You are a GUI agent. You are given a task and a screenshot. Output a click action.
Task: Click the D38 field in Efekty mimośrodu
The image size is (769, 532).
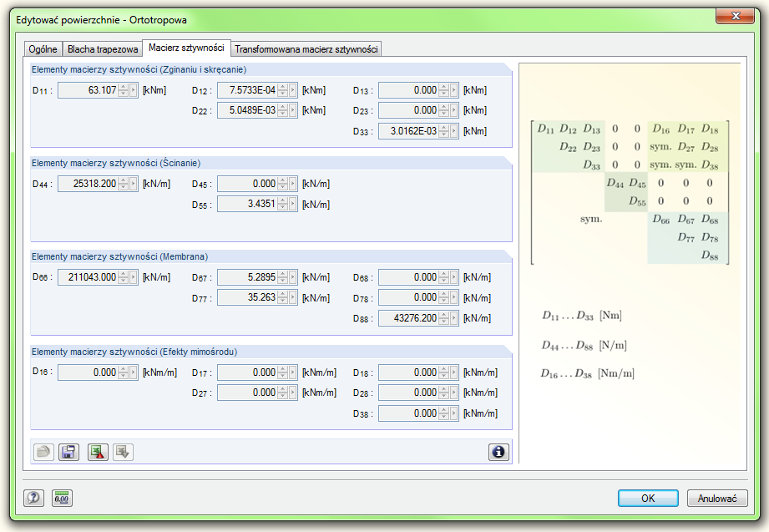[409, 413]
